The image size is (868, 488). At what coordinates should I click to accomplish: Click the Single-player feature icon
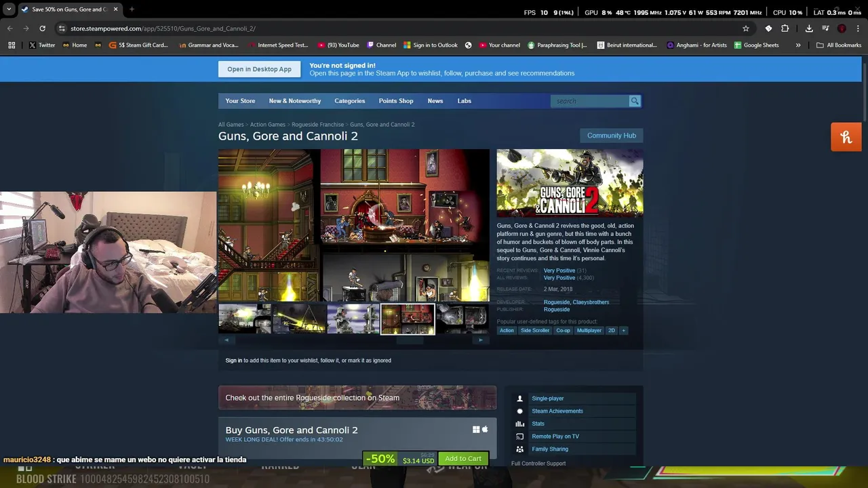520,399
